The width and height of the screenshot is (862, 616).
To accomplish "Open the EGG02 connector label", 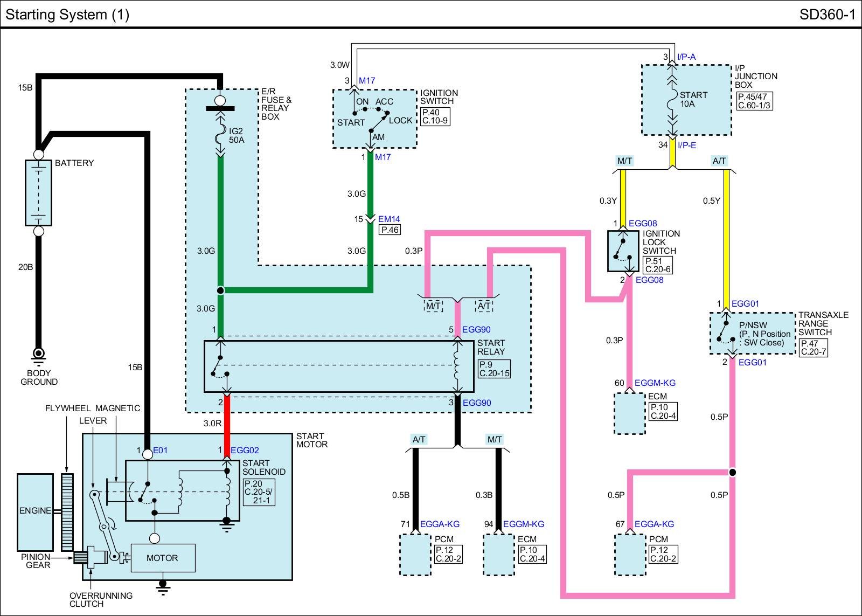I will click(245, 450).
